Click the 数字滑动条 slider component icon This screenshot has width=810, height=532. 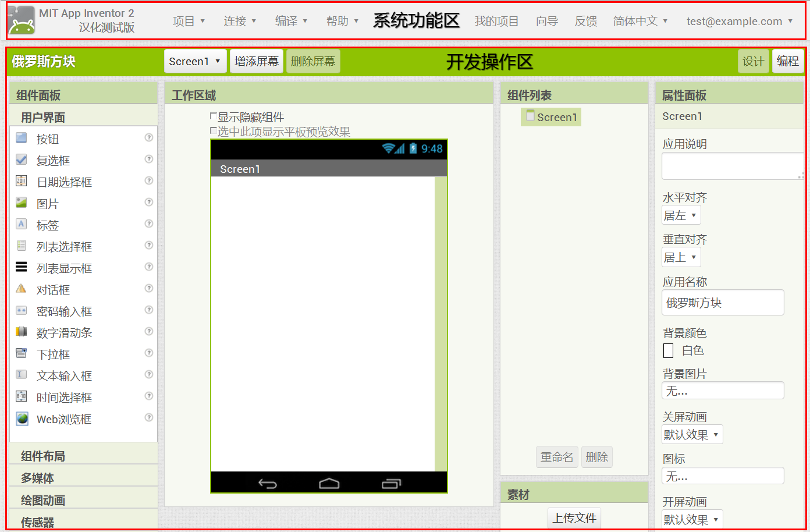22,332
